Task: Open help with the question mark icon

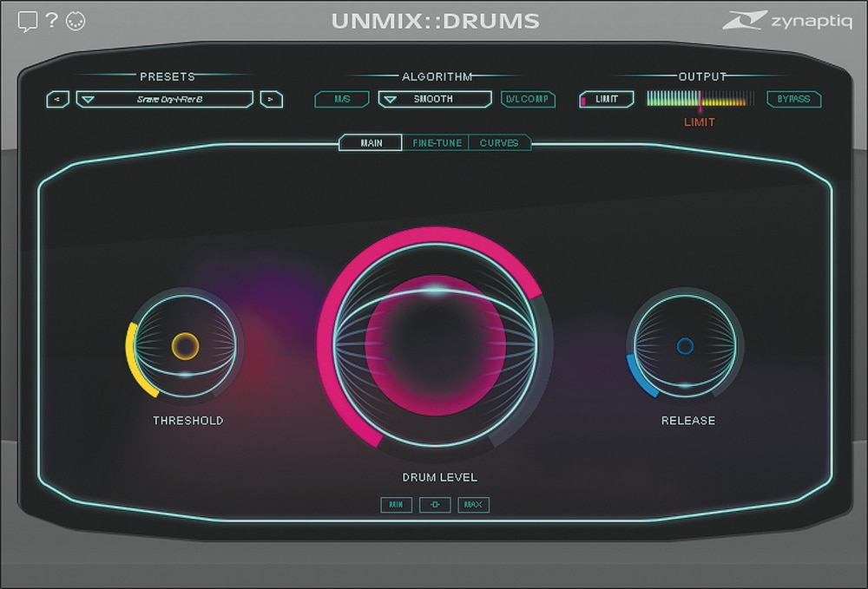Action: coord(51,21)
